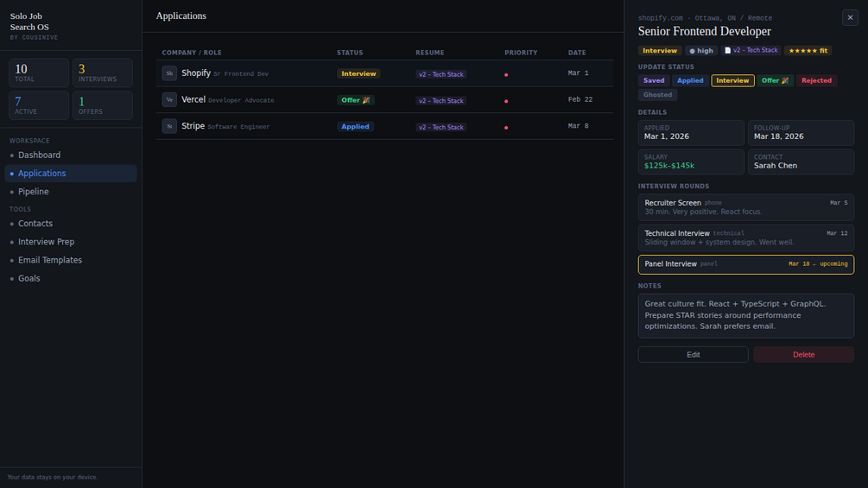
Task: Click the Applied status badge in Stripe row
Action: tap(355, 127)
